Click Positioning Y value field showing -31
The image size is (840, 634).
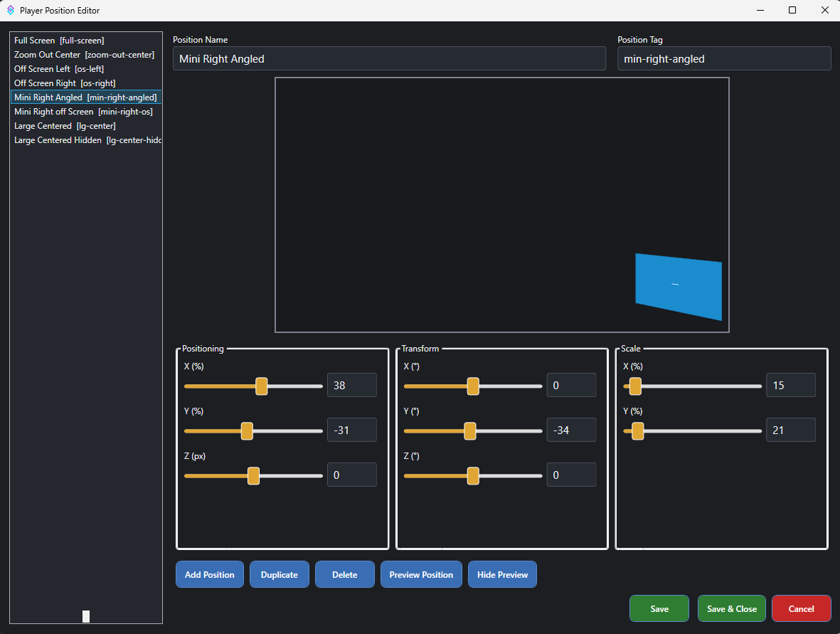pyautogui.click(x=352, y=430)
